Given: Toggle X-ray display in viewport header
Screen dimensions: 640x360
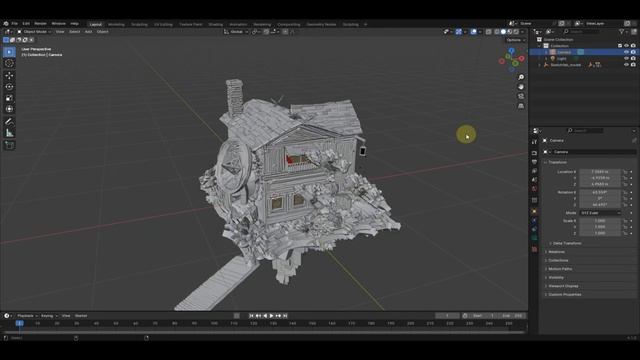Looking at the screenshot, I should tap(489, 32).
